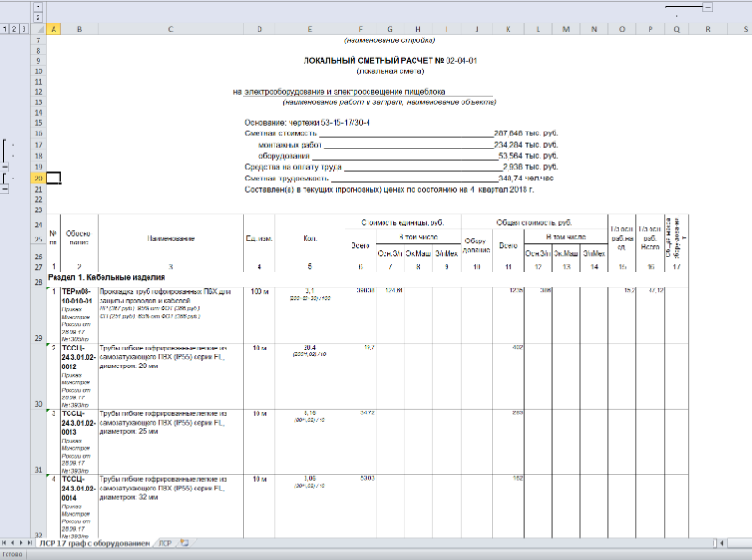Click the 'Составлен(а) в текущих (прогнозных) ценах' line
The height and width of the screenshot is (560, 752).
(389, 190)
